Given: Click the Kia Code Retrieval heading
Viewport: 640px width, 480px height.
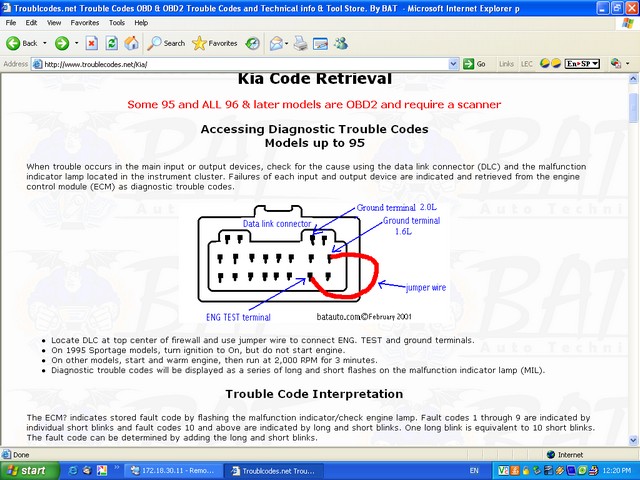Looking at the screenshot, I should 315,78.
